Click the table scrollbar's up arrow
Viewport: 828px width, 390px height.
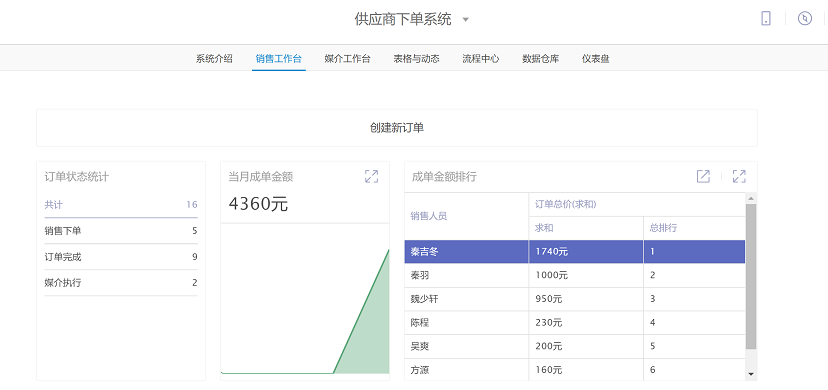[x=751, y=198]
